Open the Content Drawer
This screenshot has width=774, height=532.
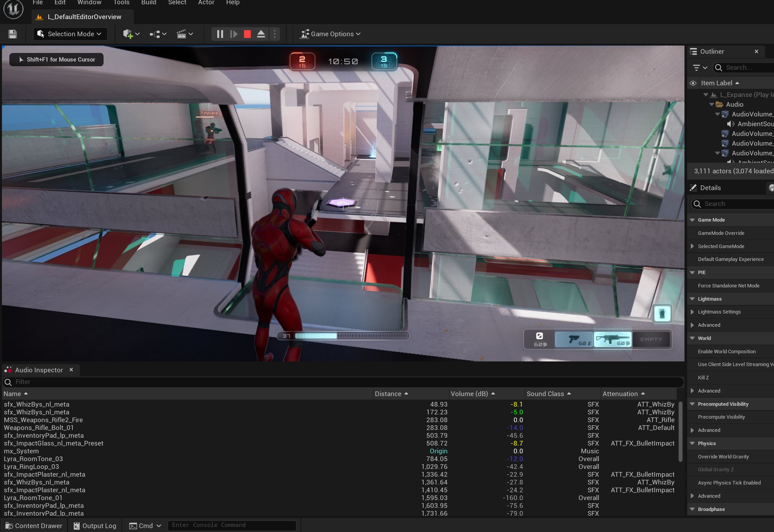point(34,526)
